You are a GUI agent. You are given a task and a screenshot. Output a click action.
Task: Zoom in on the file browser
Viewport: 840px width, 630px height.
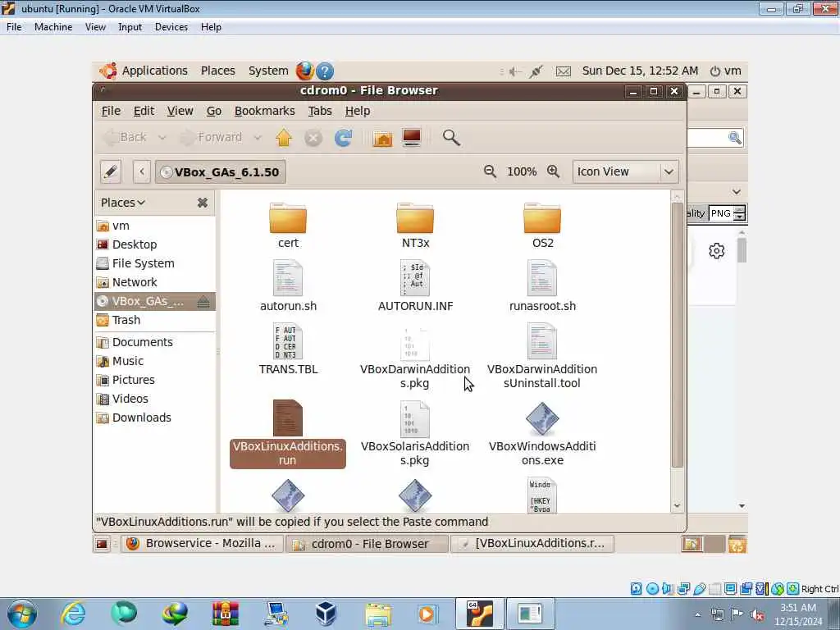(x=553, y=171)
